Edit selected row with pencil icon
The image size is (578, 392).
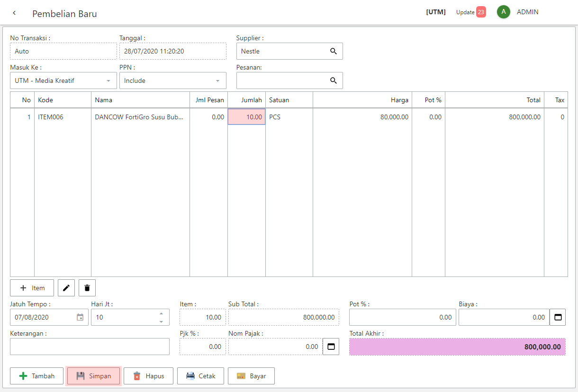[x=66, y=288]
